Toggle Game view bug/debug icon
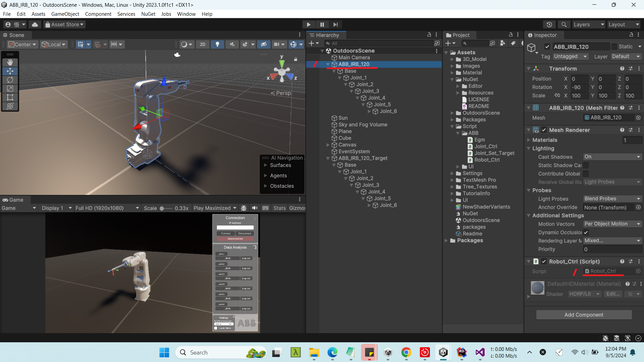Screen dimensions: 644x362 point(244,208)
